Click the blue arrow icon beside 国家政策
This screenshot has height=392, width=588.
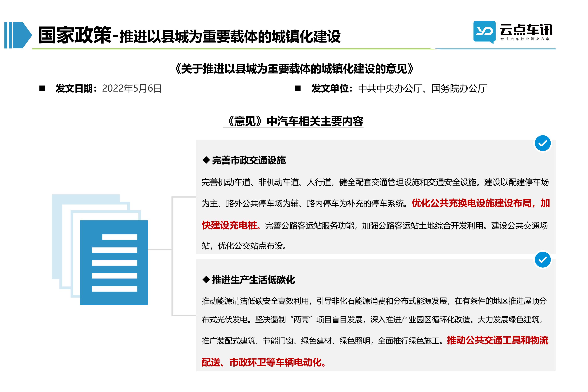[x=18, y=35]
